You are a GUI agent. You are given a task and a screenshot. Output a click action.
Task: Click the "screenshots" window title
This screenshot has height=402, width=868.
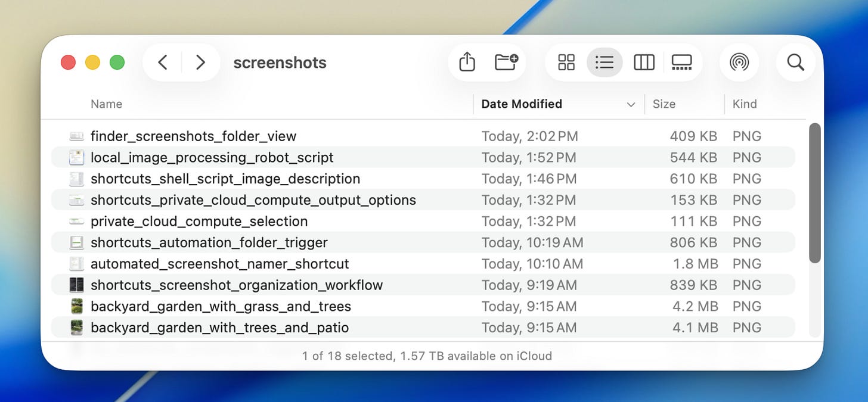click(x=280, y=63)
